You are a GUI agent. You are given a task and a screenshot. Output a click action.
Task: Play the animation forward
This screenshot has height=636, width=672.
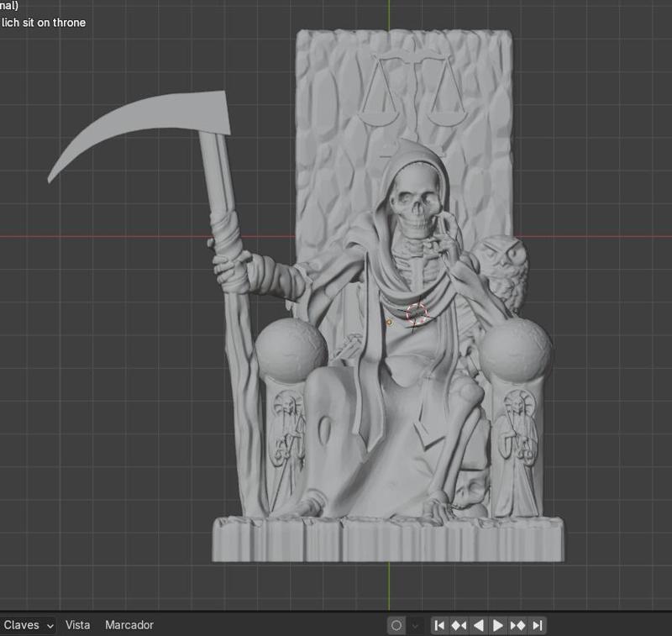(x=498, y=625)
